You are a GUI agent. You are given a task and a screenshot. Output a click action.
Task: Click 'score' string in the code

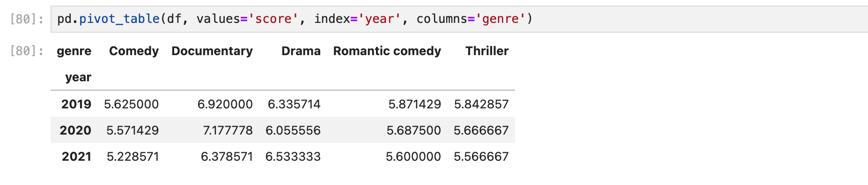click(x=273, y=19)
